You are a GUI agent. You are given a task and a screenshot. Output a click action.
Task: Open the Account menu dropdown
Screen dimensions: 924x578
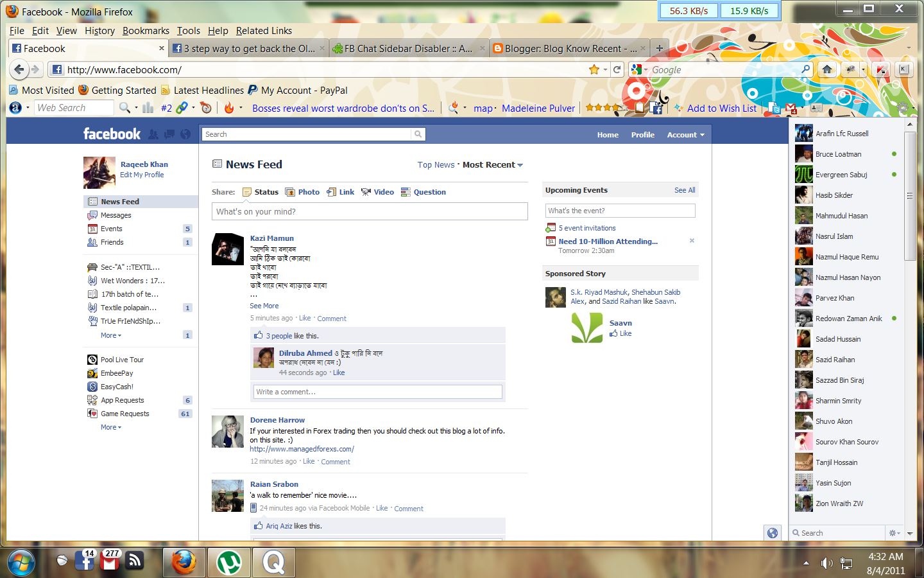pos(685,135)
